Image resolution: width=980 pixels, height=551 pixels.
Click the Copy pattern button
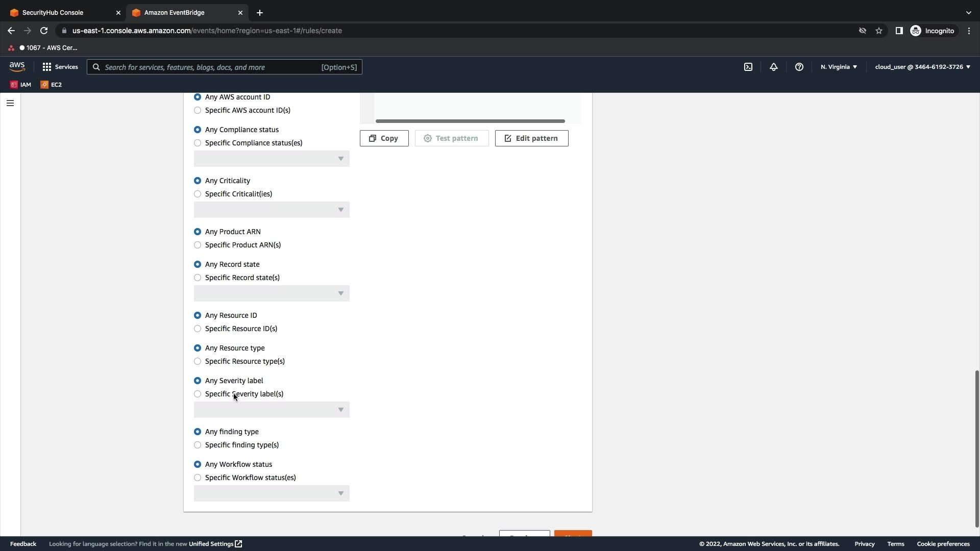coord(384,138)
